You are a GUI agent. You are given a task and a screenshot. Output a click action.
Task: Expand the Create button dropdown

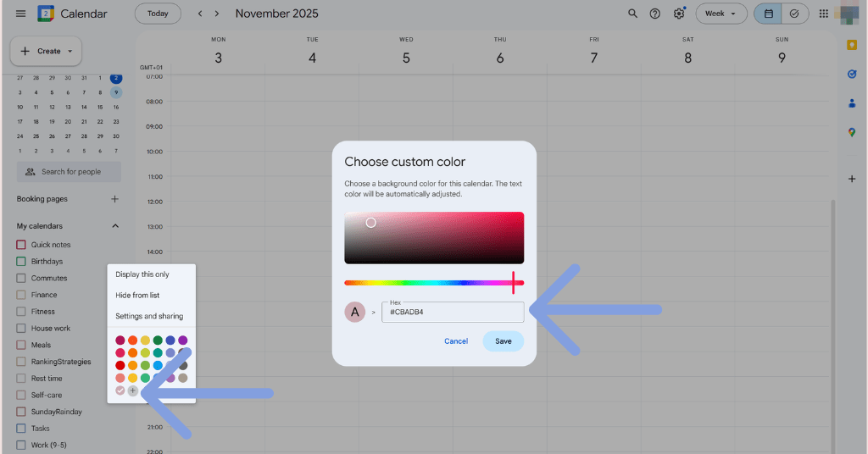pos(70,51)
